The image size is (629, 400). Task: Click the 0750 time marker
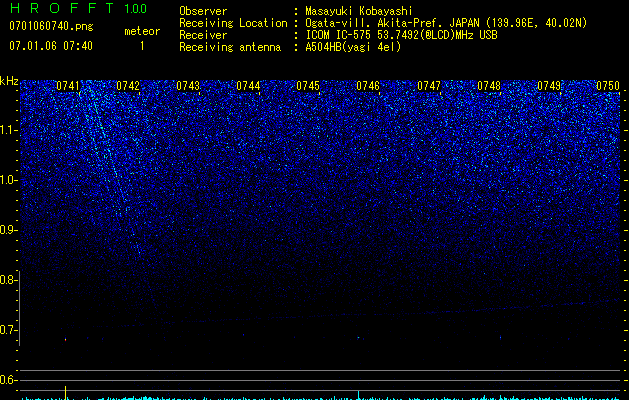tap(608, 86)
